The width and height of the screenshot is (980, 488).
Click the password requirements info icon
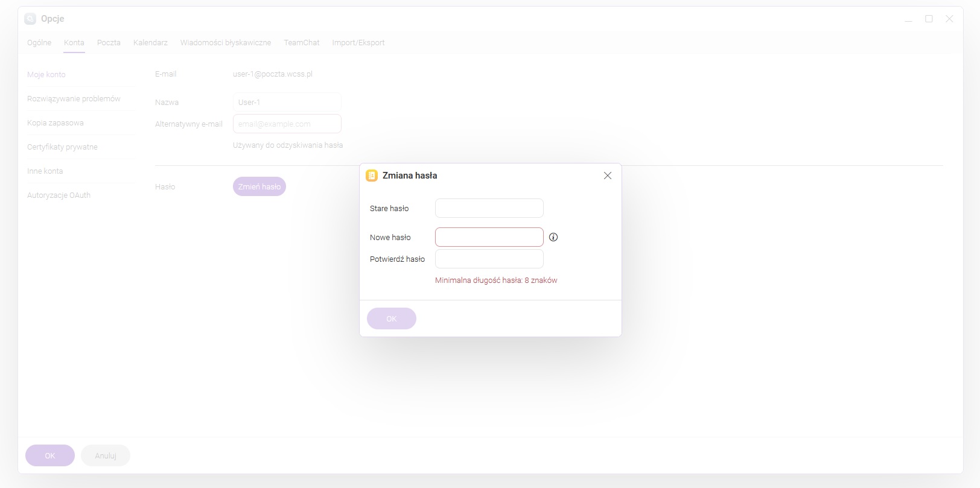coord(553,237)
